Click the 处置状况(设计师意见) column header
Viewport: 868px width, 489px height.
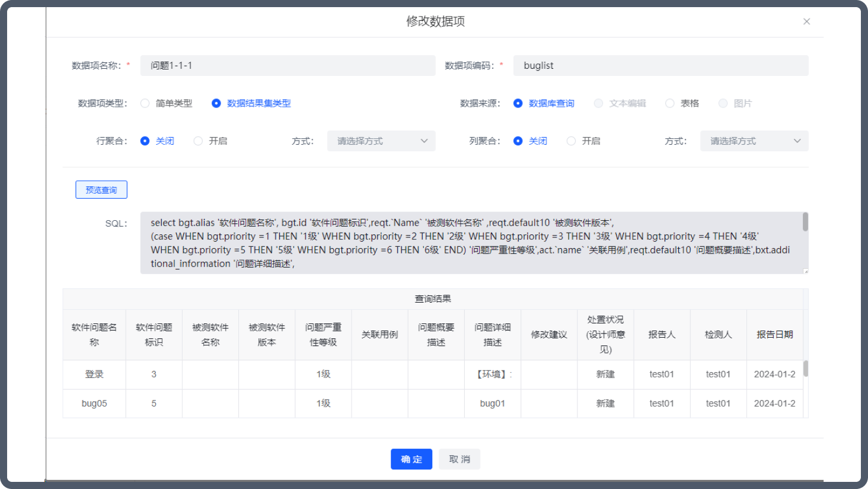pos(605,335)
